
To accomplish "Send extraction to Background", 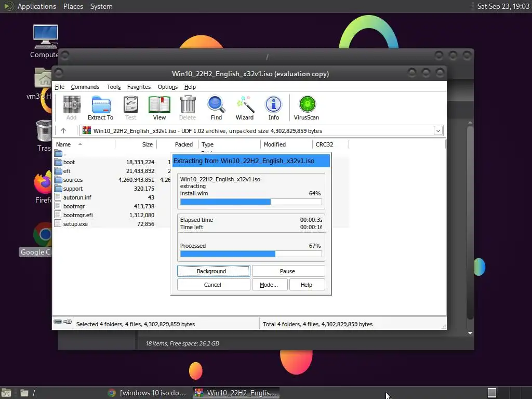I will [x=214, y=271].
